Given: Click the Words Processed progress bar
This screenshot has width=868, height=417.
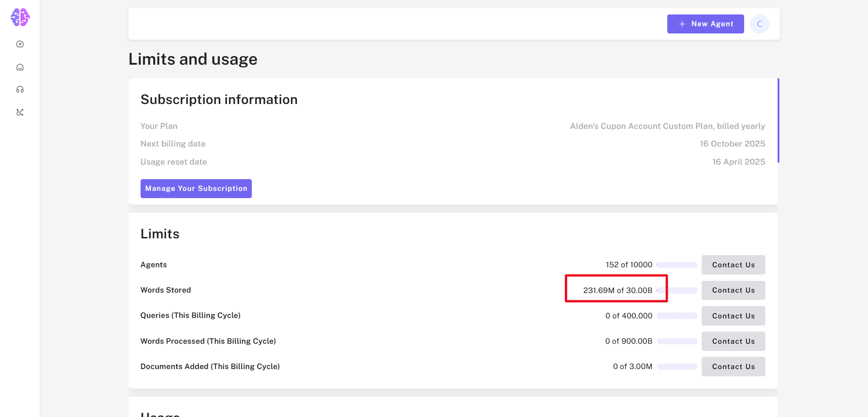Looking at the screenshot, I should (677, 341).
